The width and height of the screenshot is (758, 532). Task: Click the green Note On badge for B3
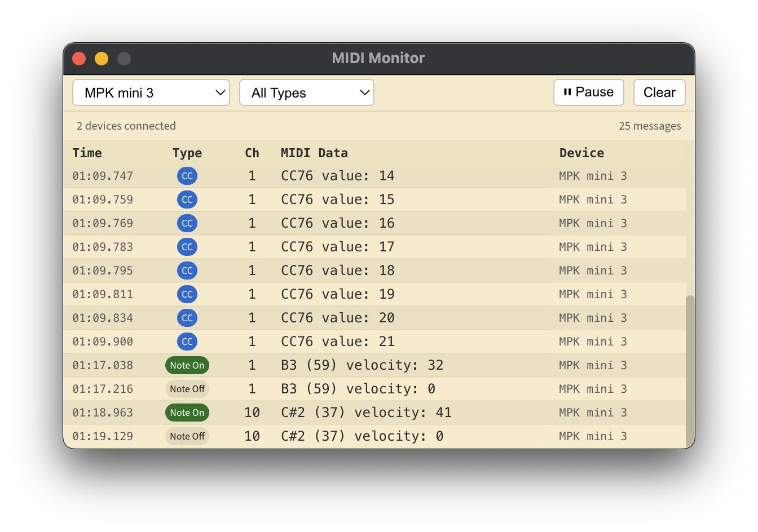tap(187, 365)
